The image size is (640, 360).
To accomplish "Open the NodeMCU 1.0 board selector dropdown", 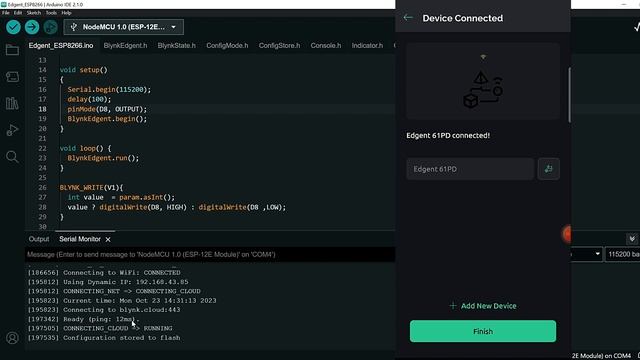I will tap(124, 27).
